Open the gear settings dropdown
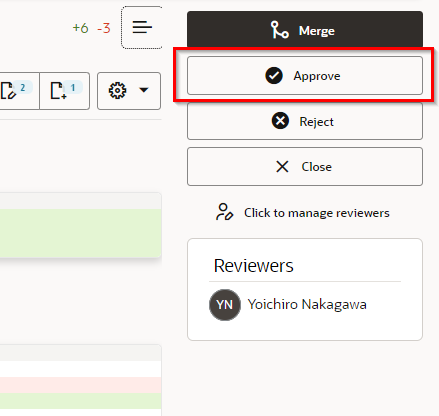 tap(129, 91)
